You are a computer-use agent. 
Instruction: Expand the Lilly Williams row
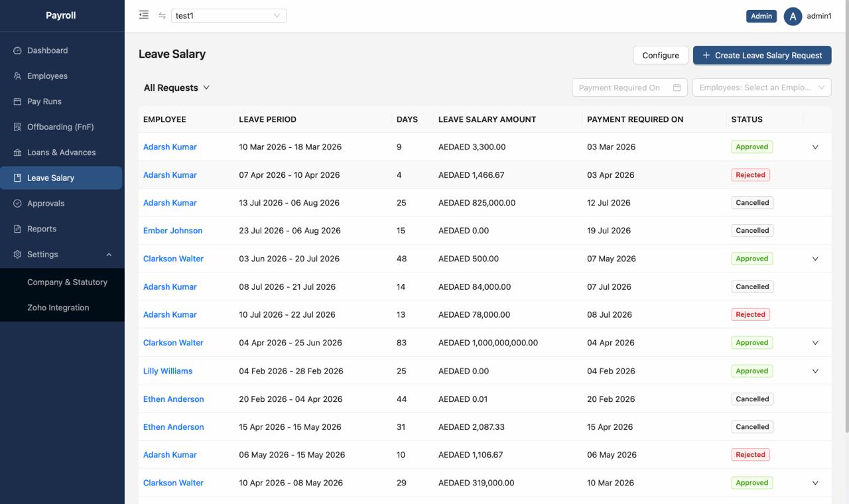(x=815, y=371)
